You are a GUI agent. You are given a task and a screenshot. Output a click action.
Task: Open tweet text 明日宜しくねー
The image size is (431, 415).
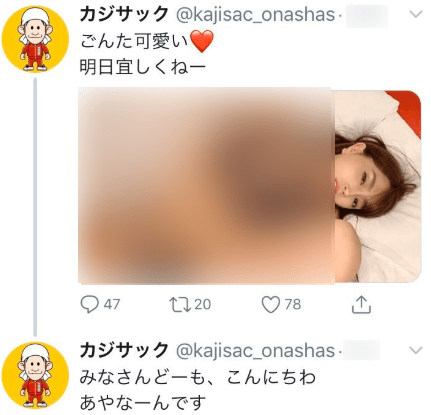pyautogui.click(x=143, y=68)
